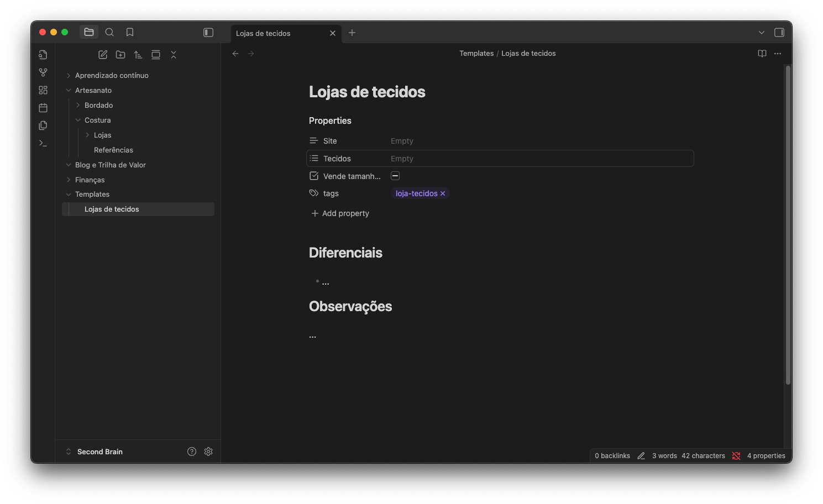Image resolution: width=823 pixels, height=504 pixels.
Task: Open Search with magnifier icon
Action: [x=109, y=32]
